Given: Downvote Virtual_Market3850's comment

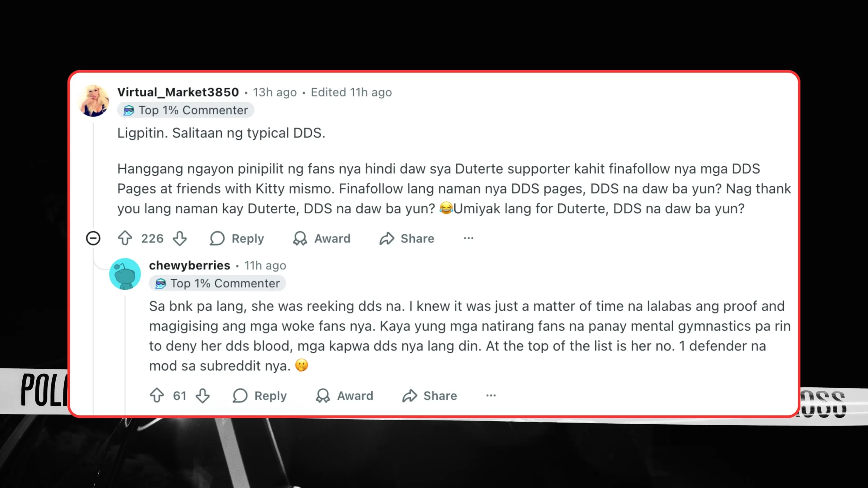Looking at the screenshot, I should point(180,238).
